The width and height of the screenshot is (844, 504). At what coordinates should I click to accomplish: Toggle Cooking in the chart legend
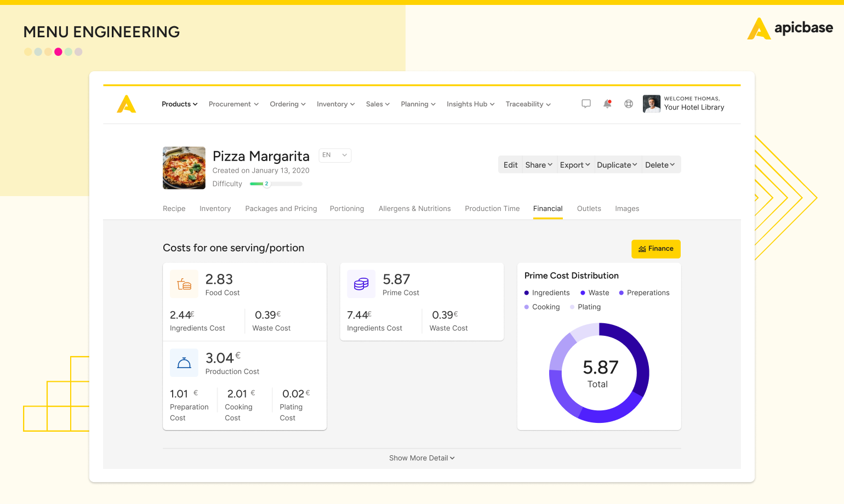[542, 307]
